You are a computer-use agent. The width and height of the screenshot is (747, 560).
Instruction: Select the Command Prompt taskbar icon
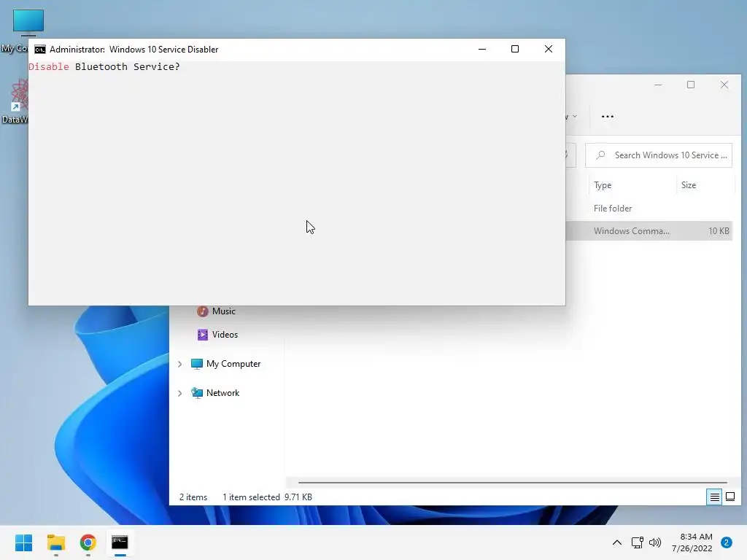tap(120, 542)
